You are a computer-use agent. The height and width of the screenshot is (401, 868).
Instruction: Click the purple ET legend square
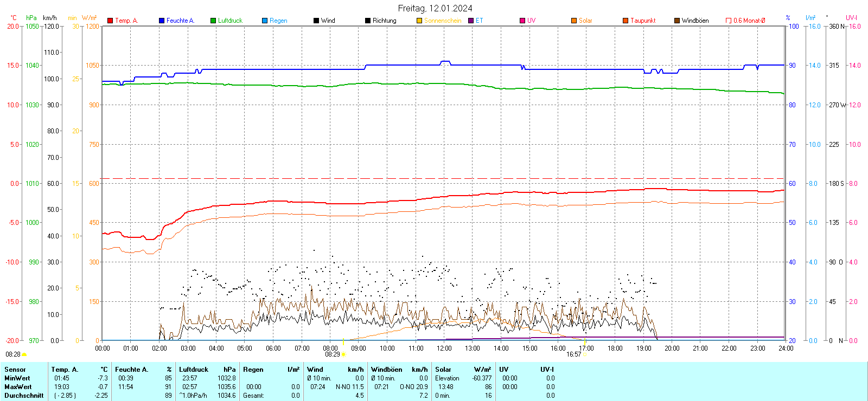[471, 21]
